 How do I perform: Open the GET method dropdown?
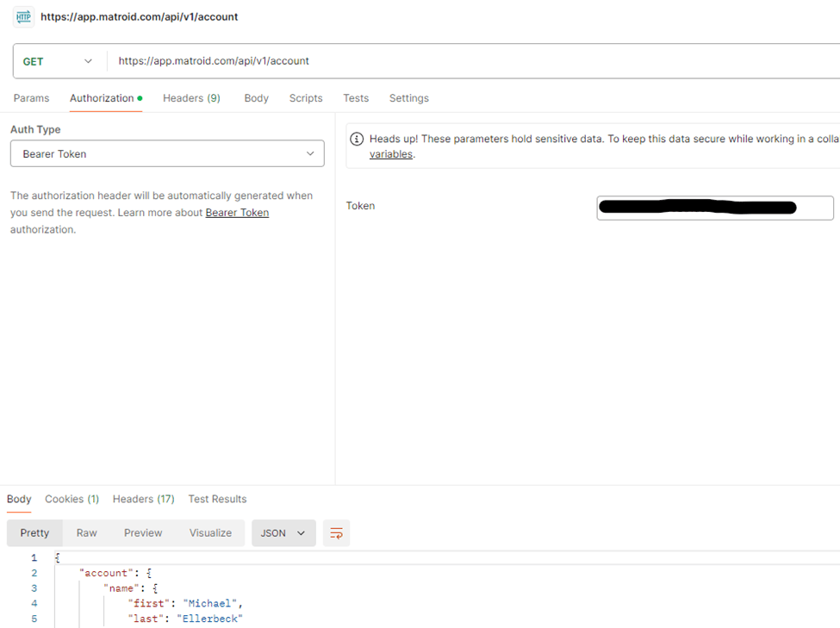tap(58, 61)
